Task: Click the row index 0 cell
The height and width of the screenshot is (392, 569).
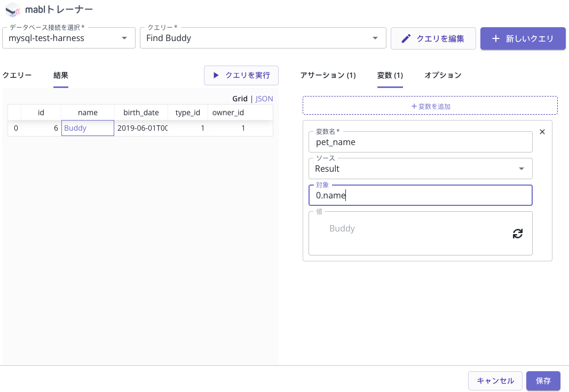Action: click(14, 128)
